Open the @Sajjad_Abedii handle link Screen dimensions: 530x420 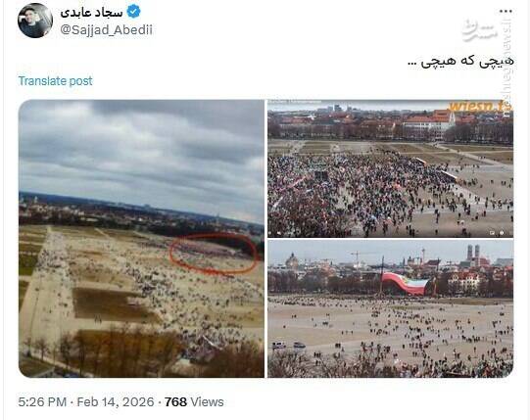pyautogui.click(x=106, y=30)
